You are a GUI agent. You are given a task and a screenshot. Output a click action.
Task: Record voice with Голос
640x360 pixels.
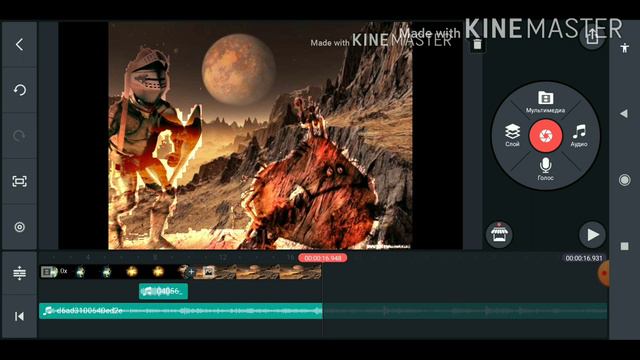click(545, 169)
